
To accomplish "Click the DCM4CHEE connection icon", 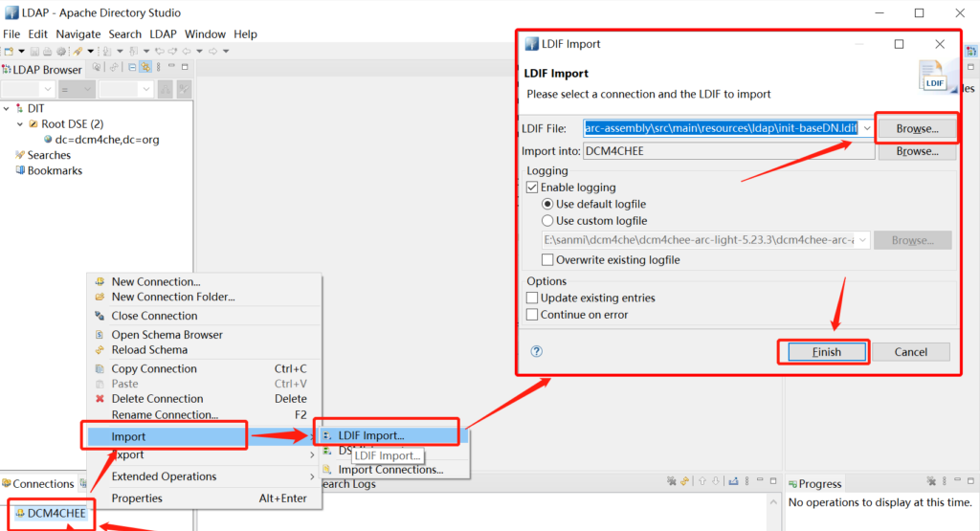I will click(x=20, y=513).
